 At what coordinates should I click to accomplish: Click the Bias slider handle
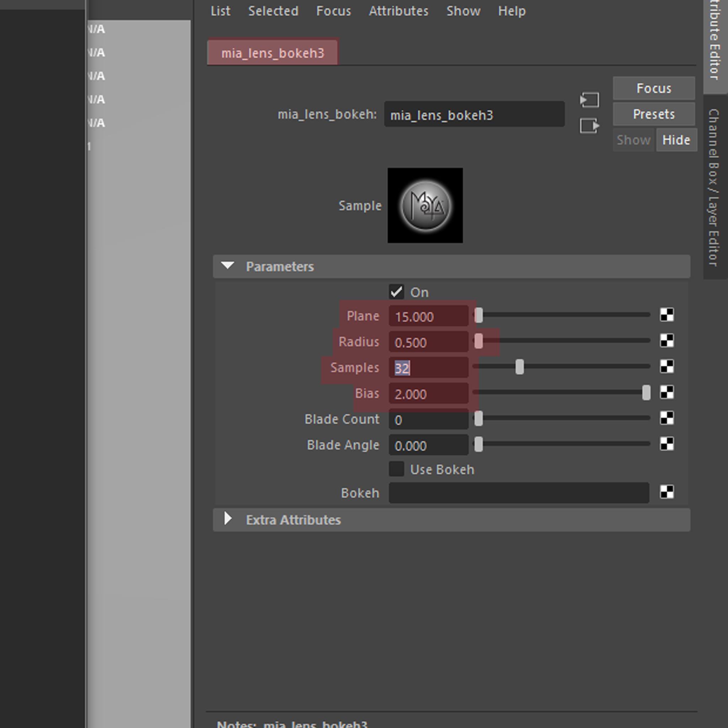(646, 393)
